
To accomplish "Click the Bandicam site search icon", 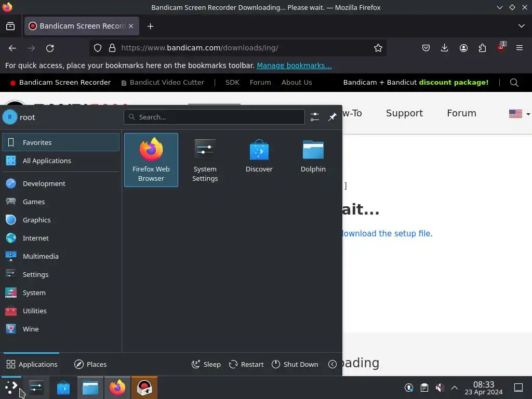I will click(x=514, y=83).
